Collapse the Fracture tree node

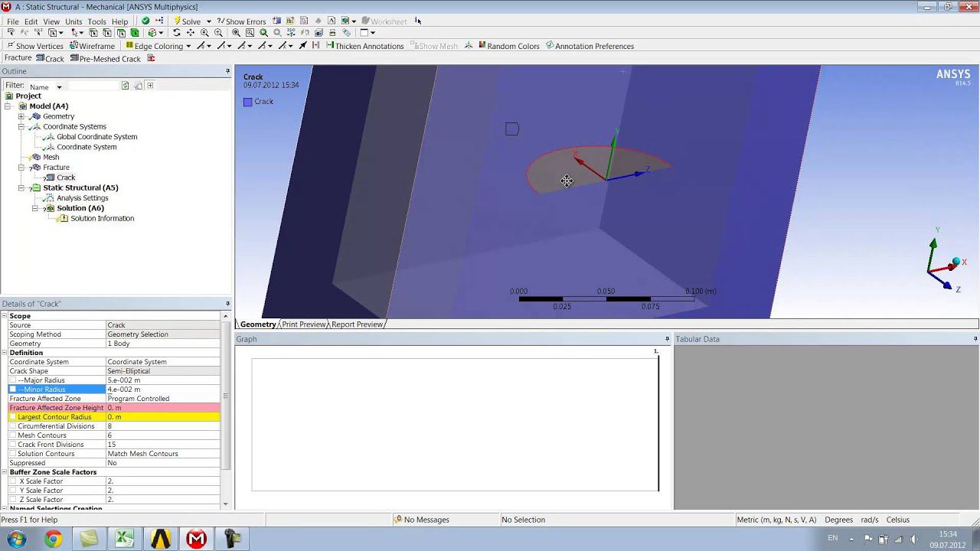(21, 167)
